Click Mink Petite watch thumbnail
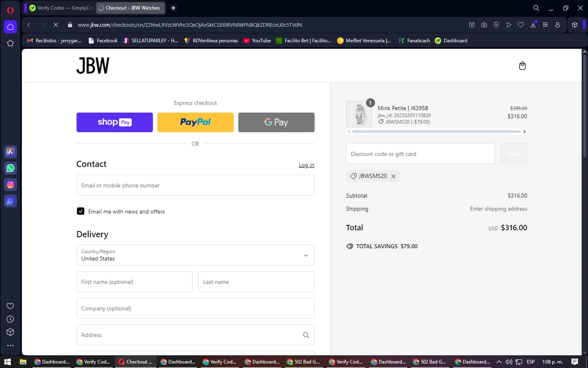Screen dimensions: 588x368 coord(359,114)
